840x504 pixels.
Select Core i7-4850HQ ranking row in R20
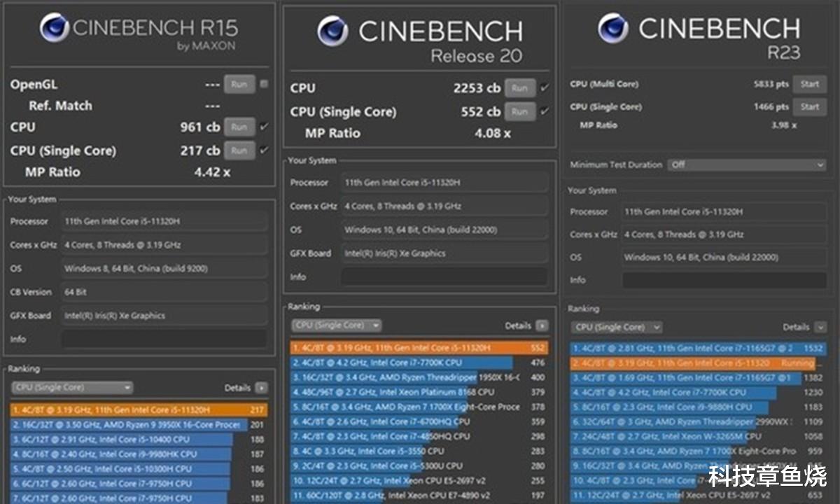click(x=419, y=436)
